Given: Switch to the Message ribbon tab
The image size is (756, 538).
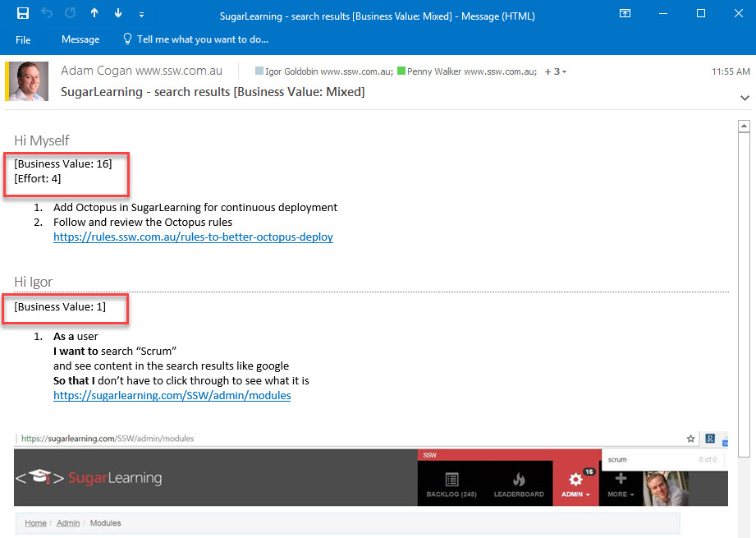Looking at the screenshot, I should tap(80, 39).
